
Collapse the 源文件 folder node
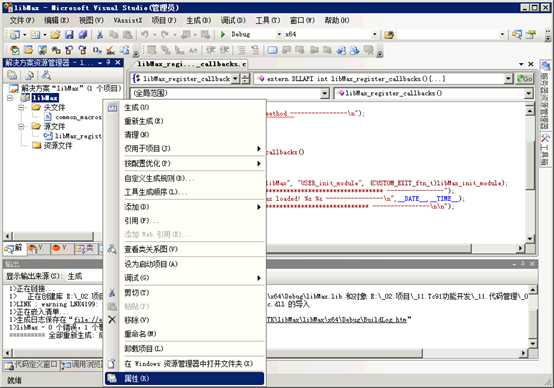coord(21,127)
